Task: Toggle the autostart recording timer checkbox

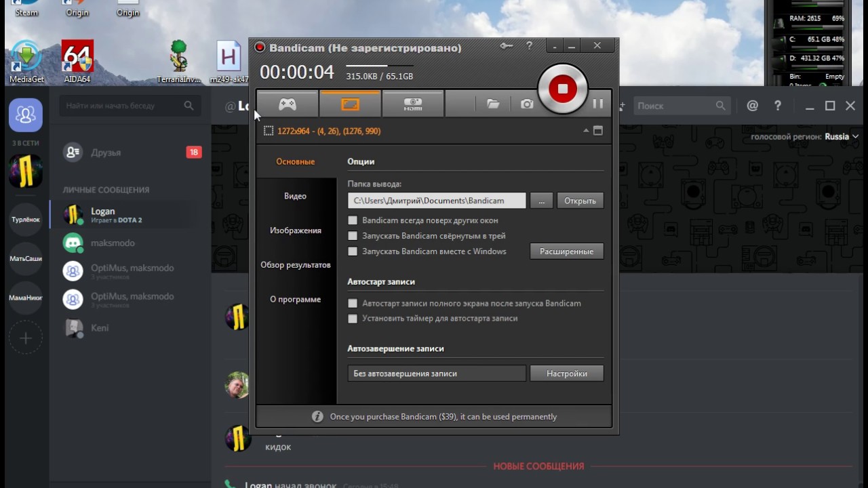Action: (353, 319)
